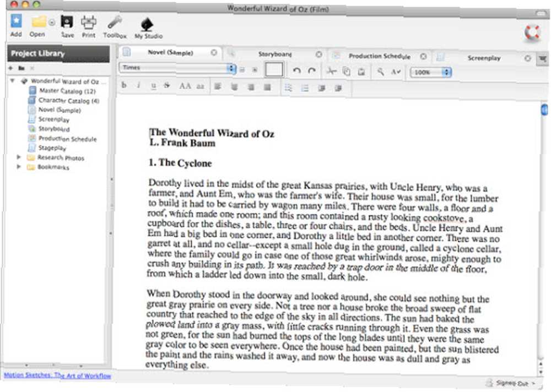Click the lifebuoy help icon
This screenshot has width=551, height=392.
[532, 33]
